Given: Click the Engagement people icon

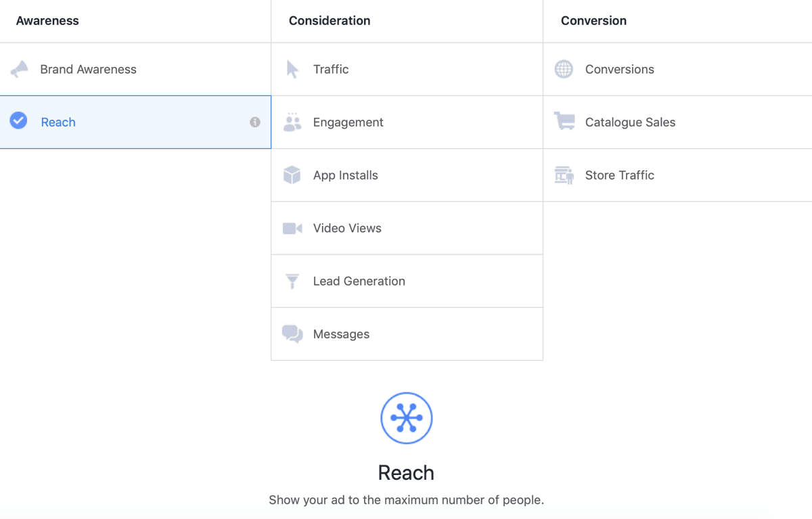Looking at the screenshot, I should (x=292, y=122).
